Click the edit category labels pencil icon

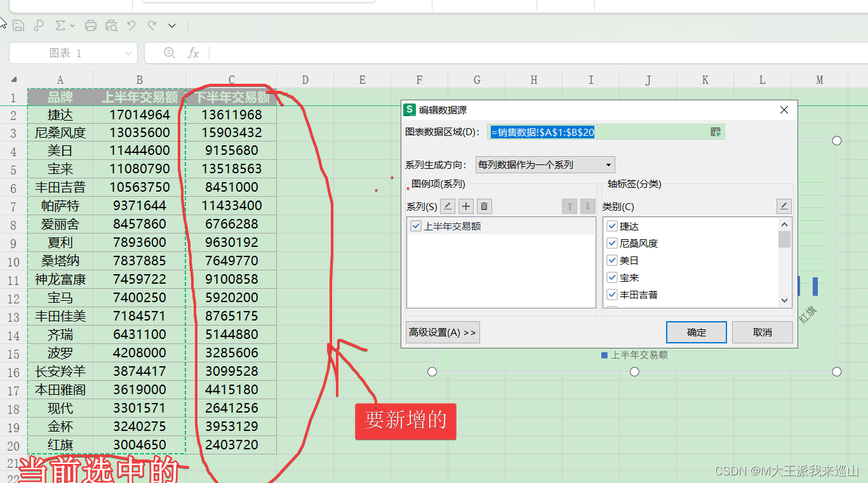point(784,206)
